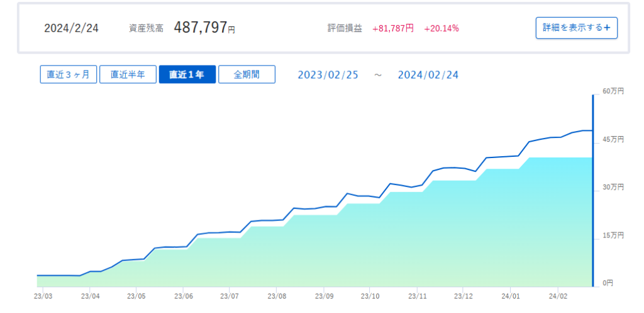This screenshot has width=644, height=313.
Task: Click the 487,797円 asset balance value
Action: coord(204,28)
